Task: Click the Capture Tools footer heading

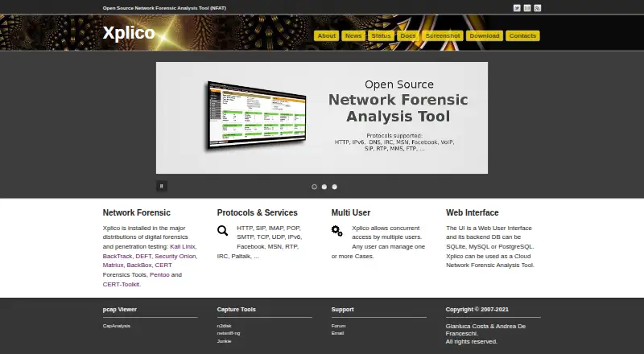Action: click(x=236, y=309)
